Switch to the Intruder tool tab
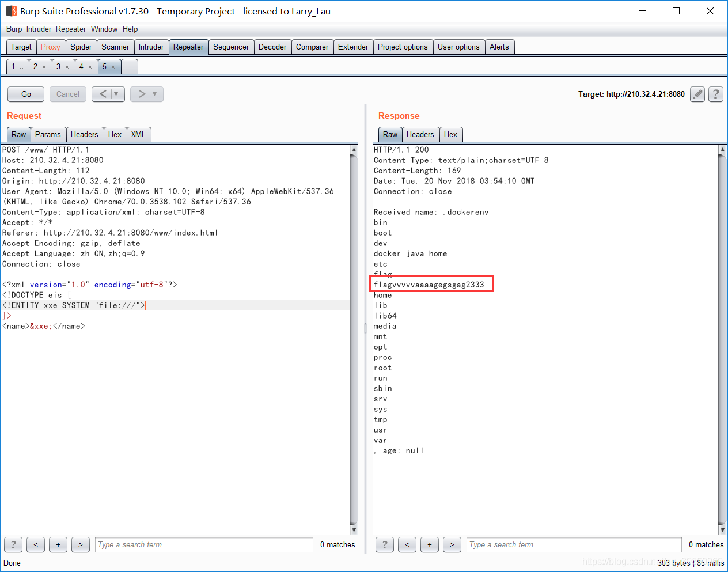Image resolution: width=728 pixels, height=572 pixels. [151, 47]
